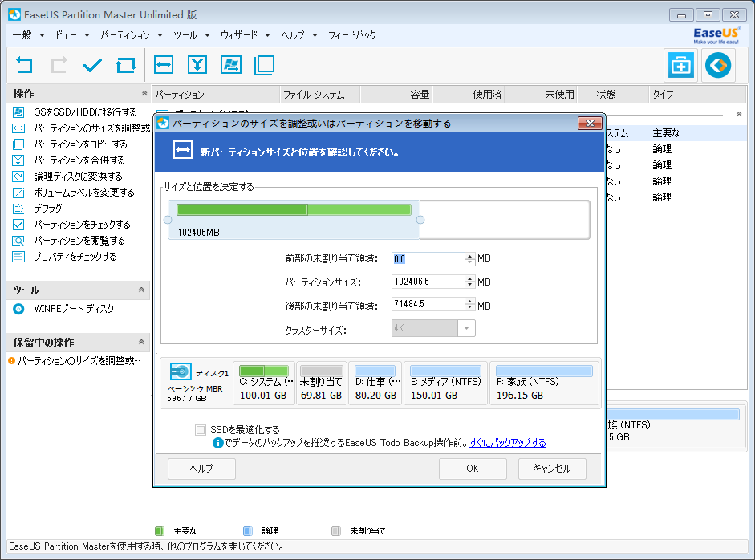Select the Copy partition toolbar icon
Image resolution: width=755 pixels, height=560 pixels.
tap(264, 65)
